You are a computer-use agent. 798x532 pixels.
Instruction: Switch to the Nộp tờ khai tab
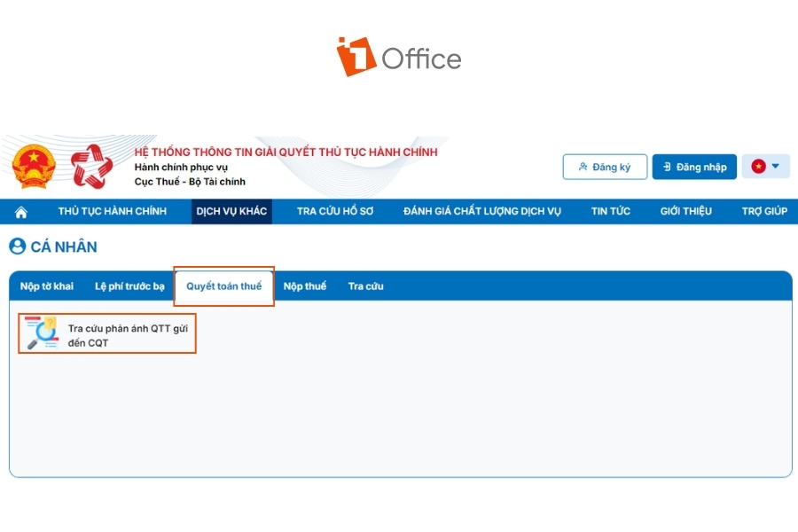point(47,286)
